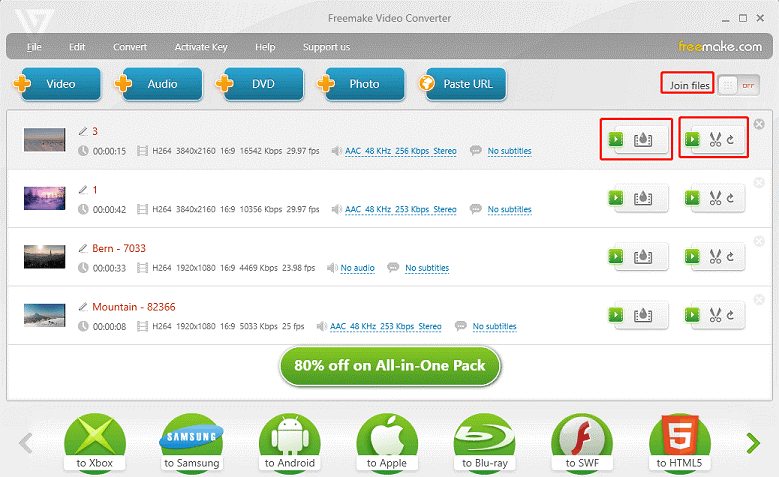Open audio settings for video 3
779x477 pixels.
point(400,151)
